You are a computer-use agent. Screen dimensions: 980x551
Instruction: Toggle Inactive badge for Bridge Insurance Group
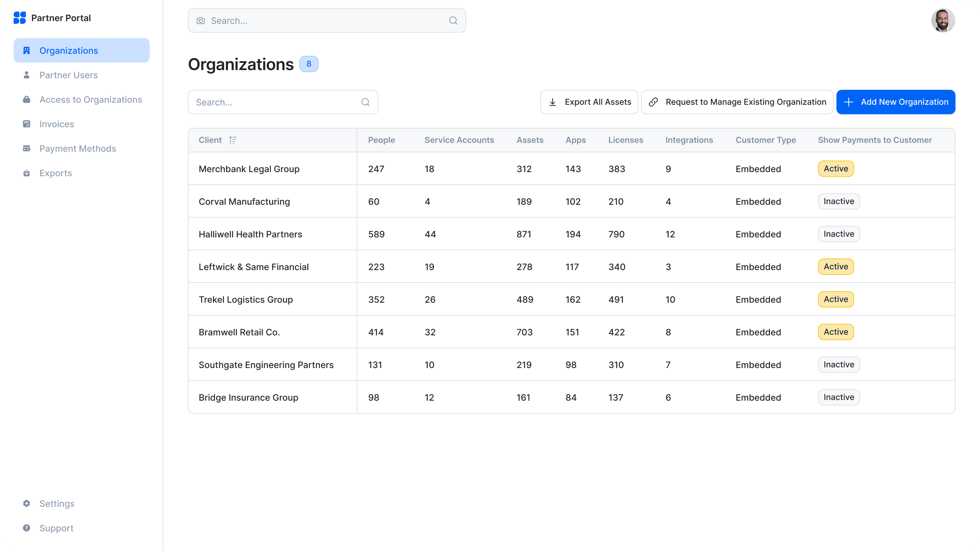click(839, 397)
